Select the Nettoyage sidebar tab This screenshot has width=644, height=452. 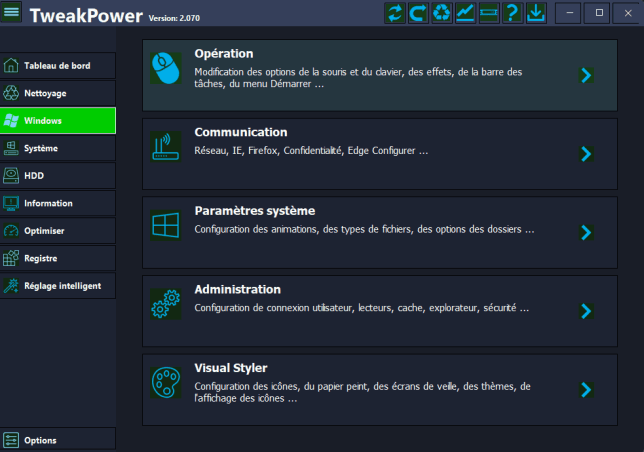58,93
